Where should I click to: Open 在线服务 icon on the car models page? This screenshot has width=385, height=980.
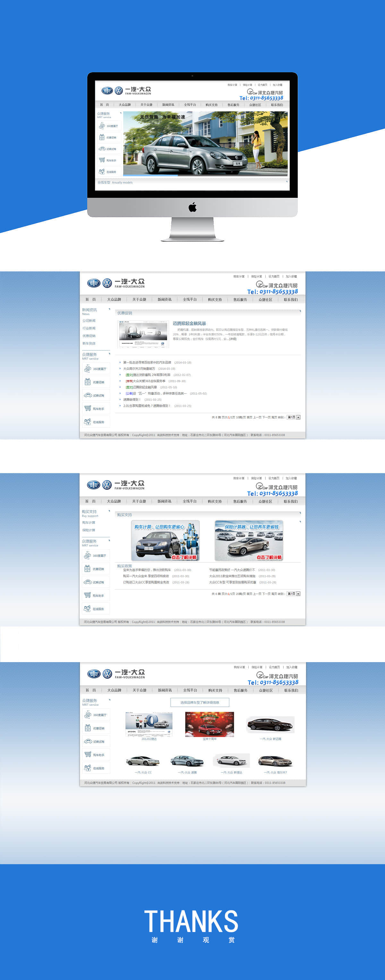pyautogui.click(x=88, y=768)
